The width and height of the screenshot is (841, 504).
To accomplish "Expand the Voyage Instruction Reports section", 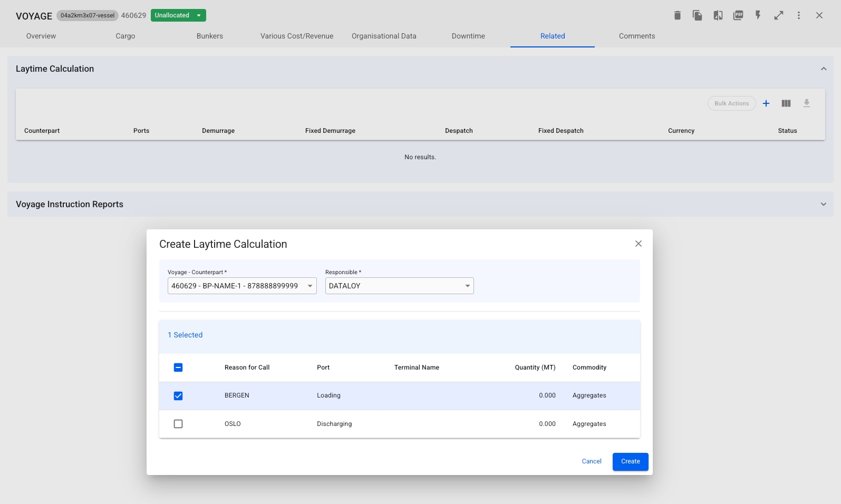I will (x=823, y=204).
